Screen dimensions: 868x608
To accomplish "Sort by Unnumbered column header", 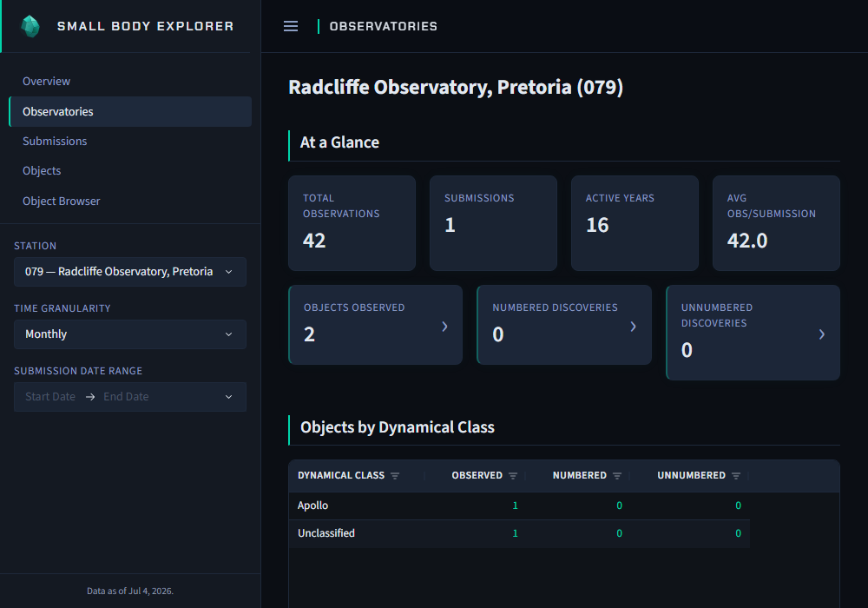I will 692,475.
